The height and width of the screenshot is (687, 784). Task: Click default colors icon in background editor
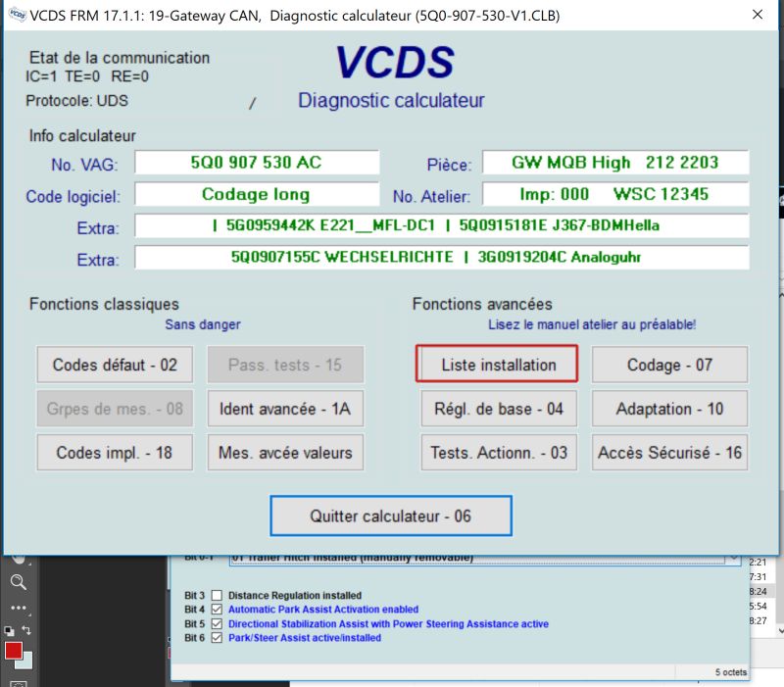[x=9, y=631]
